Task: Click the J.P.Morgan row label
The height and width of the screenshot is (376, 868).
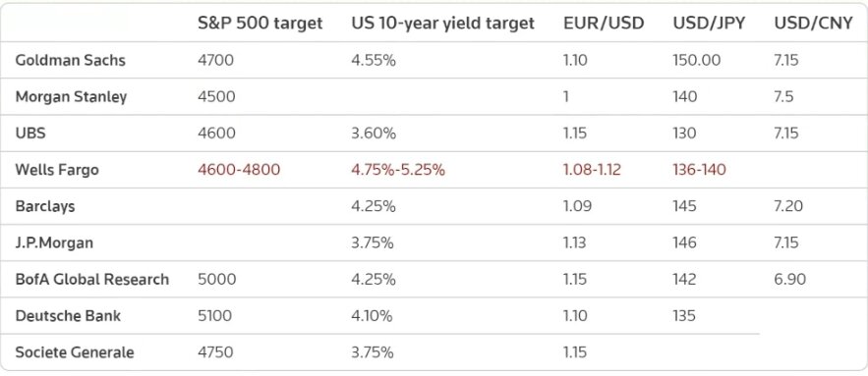Action: [54, 242]
